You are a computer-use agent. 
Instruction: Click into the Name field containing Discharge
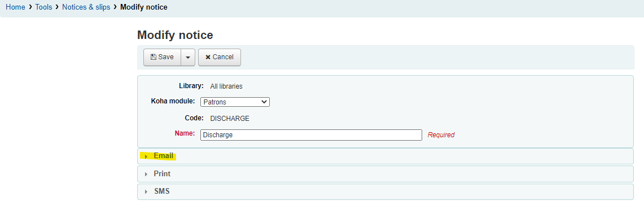coord(311,135)
